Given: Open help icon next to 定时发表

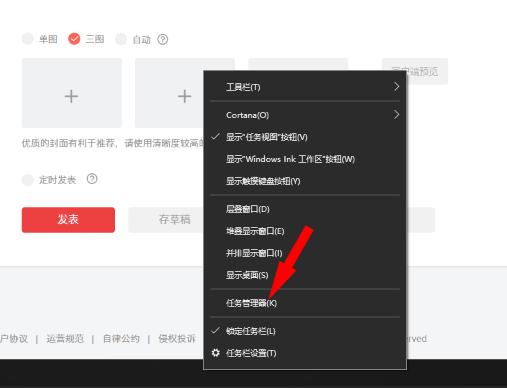Looking at the screenshot, I should pos(92,179).
